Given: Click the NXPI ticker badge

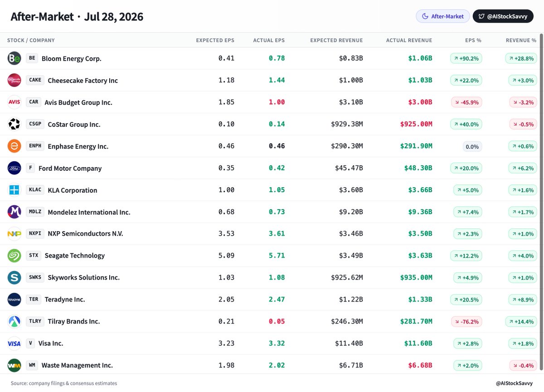Looking at the screenshot, I should 35,234.
